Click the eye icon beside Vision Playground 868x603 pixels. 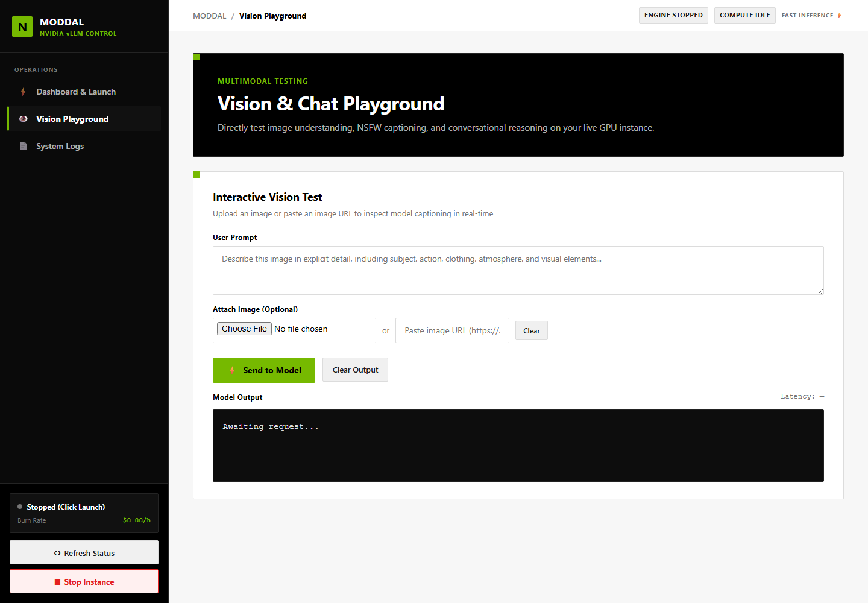point(23,119)
